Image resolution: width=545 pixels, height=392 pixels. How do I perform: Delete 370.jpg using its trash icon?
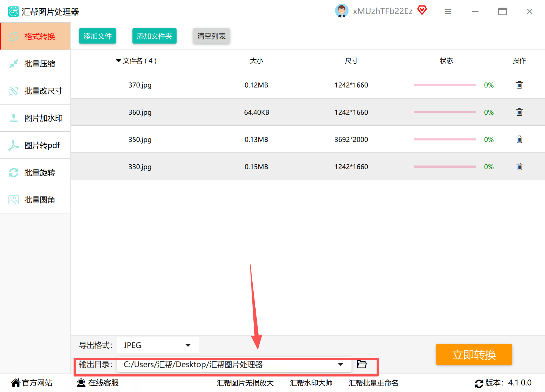pyautogui.click(x=519, y=85)
